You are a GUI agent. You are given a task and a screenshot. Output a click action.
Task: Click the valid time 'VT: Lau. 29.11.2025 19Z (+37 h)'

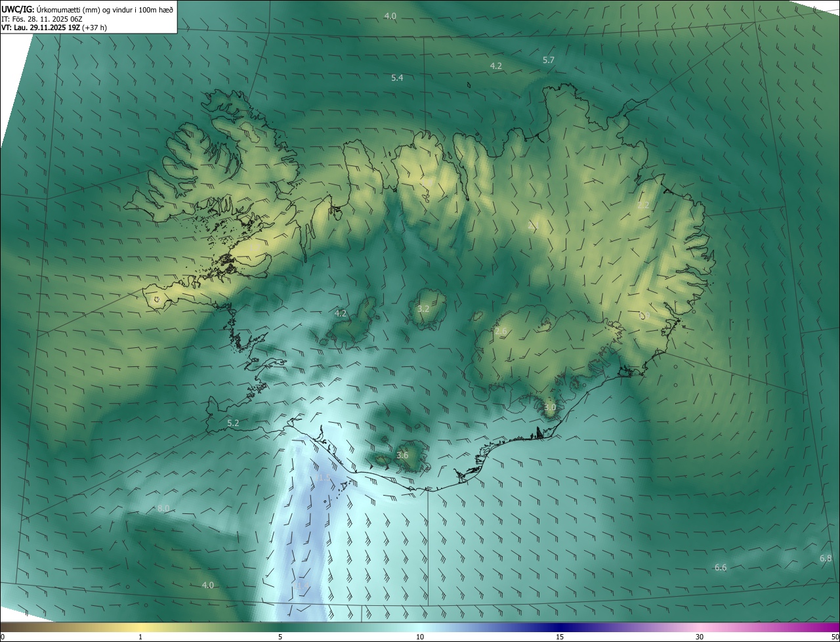54,28
